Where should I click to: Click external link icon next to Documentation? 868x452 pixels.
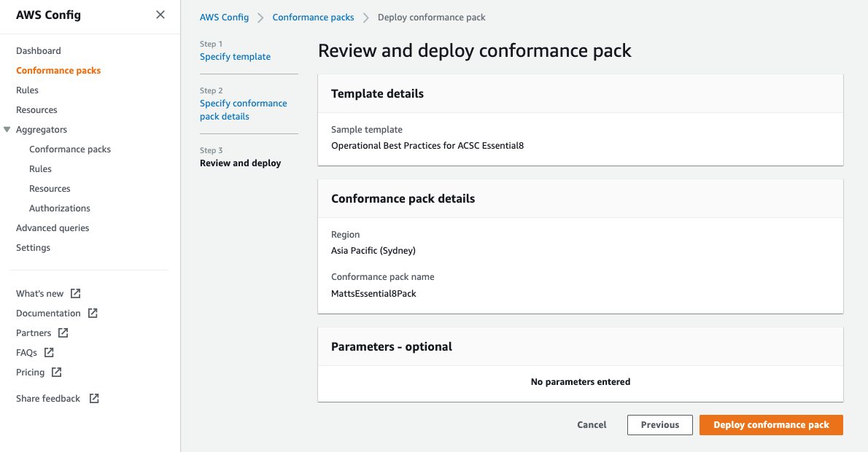pos(93,313)
